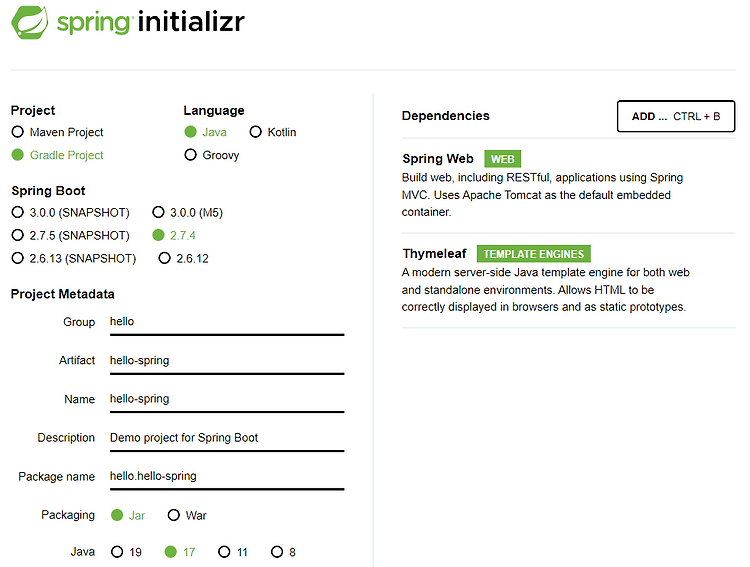Select Java version 17
Viewport: 750px width, 567px height.
tap(171, 552)
